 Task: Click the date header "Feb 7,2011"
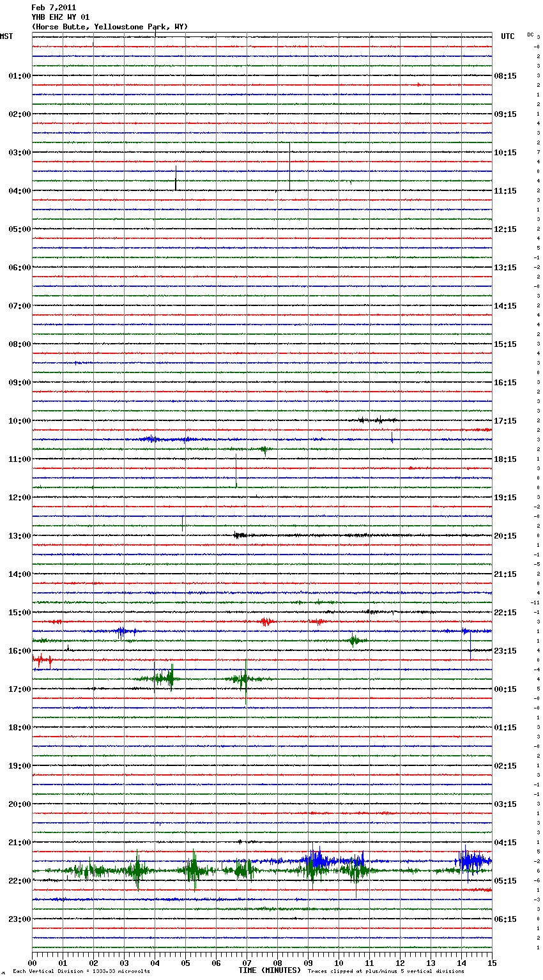(x=54, y=8)
